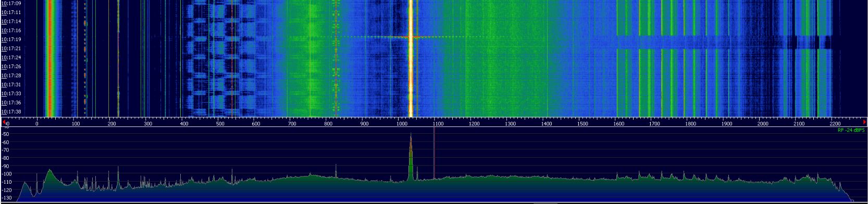Click the red-orange signal band near 30
The image size is (868, 204).
(49, 58)
